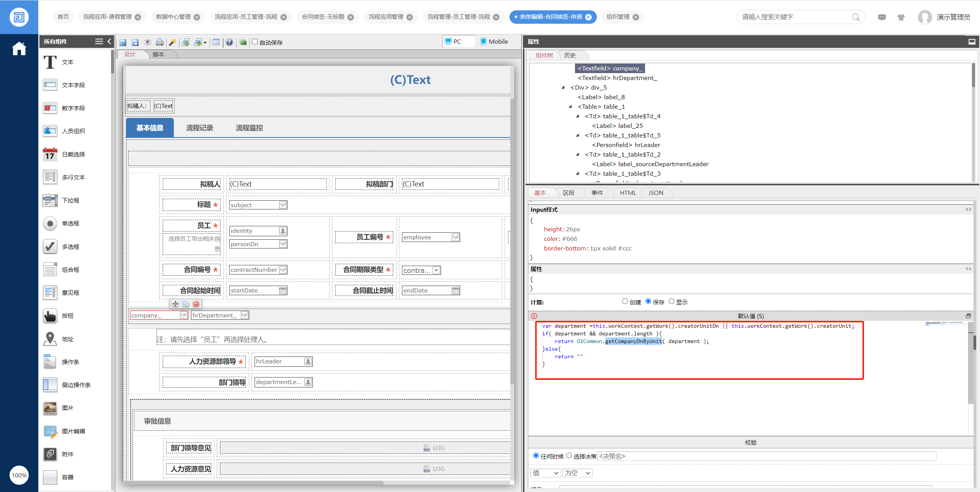980x492 pixels.
Task: Click the print icon in toolbar
Action: (x=160, y=42)
